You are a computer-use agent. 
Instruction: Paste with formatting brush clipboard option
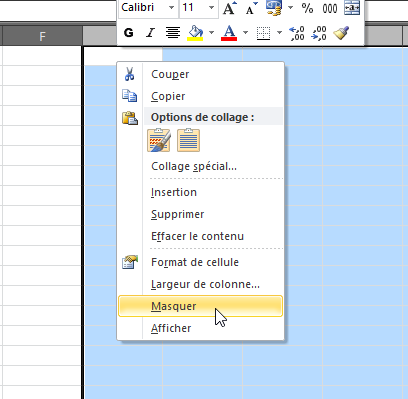click(159, 140)
